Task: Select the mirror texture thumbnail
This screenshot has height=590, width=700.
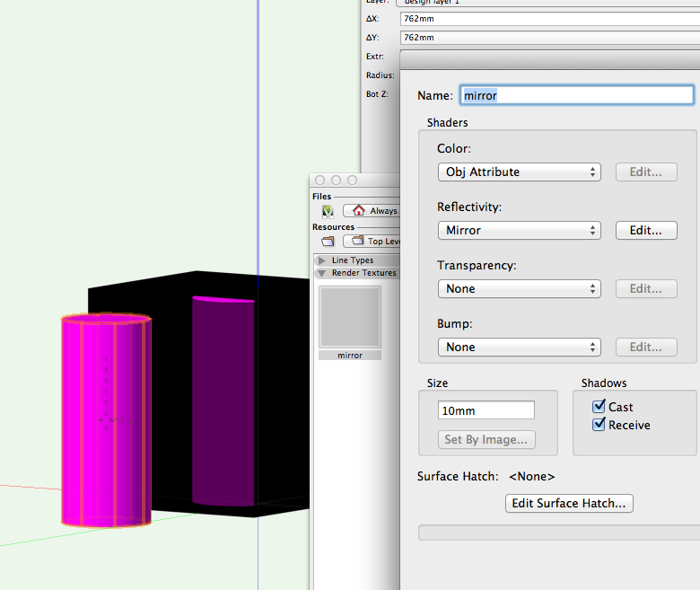Action: [x=350, y=317]
